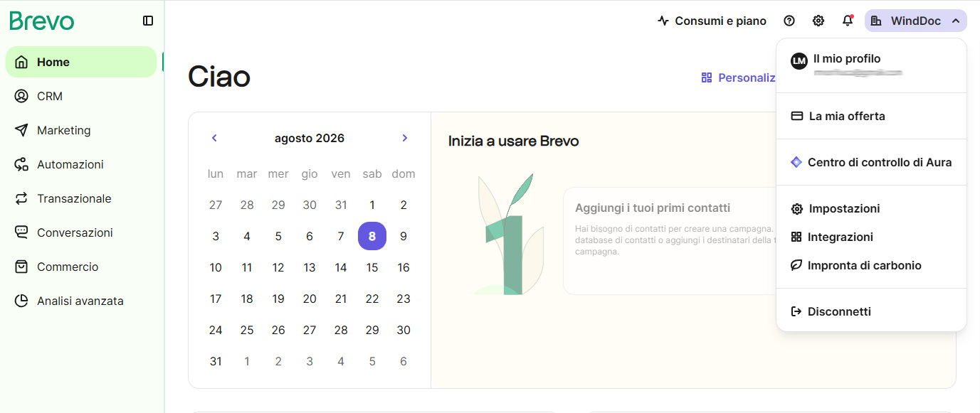
Task: Click the leaf icon beside Impronta di carbonio
Action: tap(796, 265)
